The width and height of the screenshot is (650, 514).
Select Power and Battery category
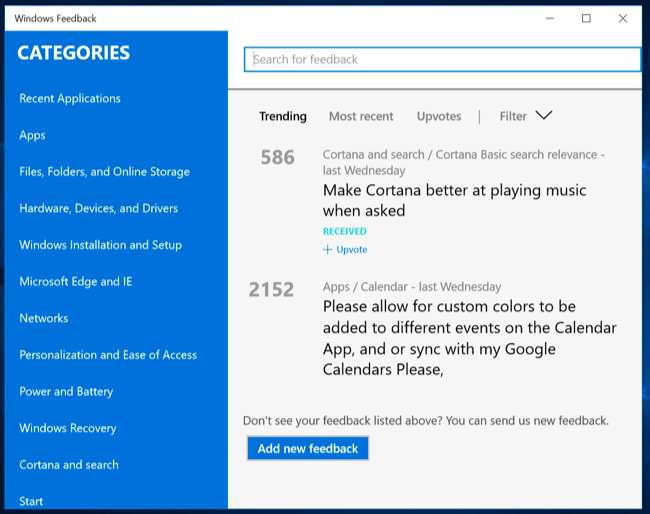(x=66, y=392)
